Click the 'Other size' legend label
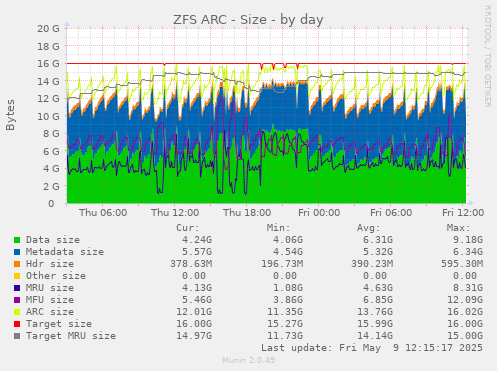This screenshot has height=371, width=497. 56,276
